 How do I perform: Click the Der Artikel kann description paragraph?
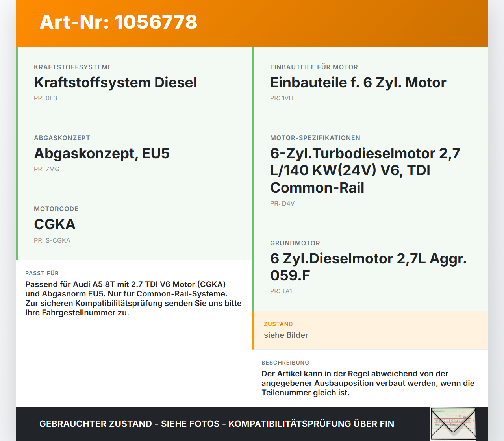point(368,384)
